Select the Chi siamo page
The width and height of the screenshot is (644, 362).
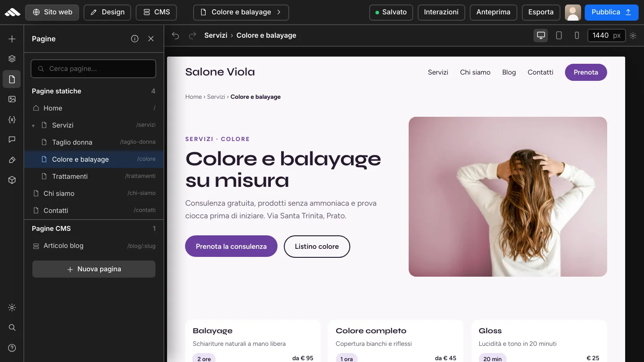(94, 194)
